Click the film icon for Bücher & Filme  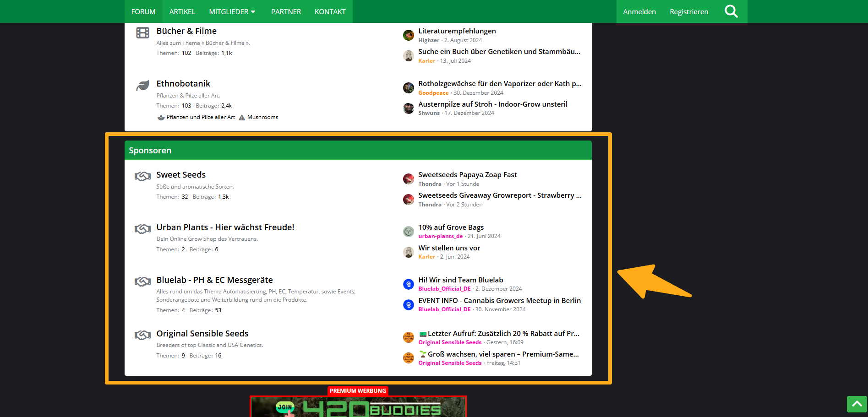click(142, 33)
